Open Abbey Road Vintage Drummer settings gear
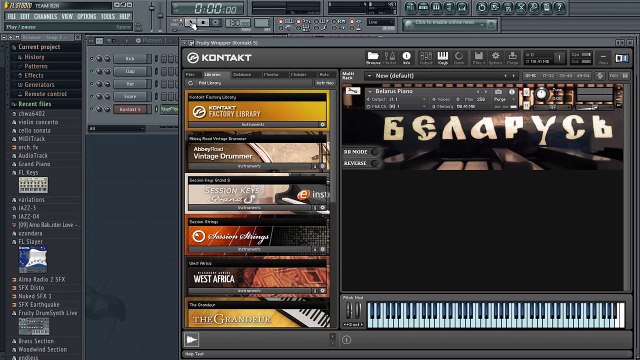 tap(322, 166)
